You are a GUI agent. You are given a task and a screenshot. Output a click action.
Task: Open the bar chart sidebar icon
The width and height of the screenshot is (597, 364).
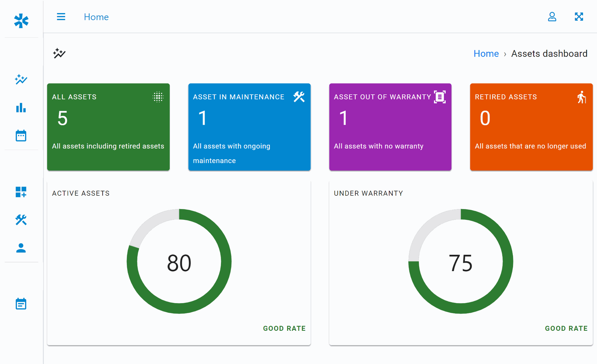pos(21,108)
